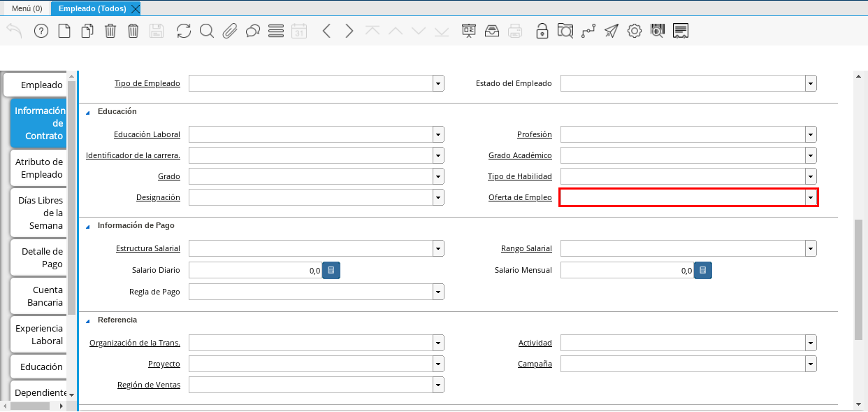The width and height of the screenshot is (868, 412).
Task: Click into the Salario Mensual input field
Action: pos(627,271)
